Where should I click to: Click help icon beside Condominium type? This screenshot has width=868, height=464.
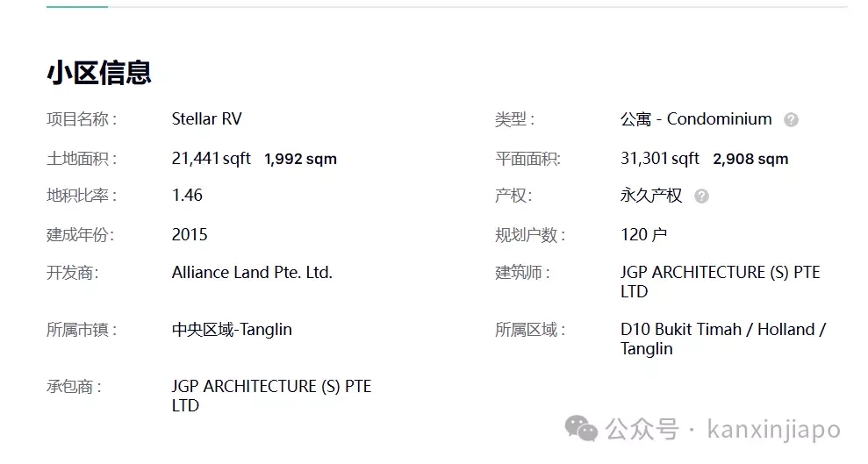791,119
